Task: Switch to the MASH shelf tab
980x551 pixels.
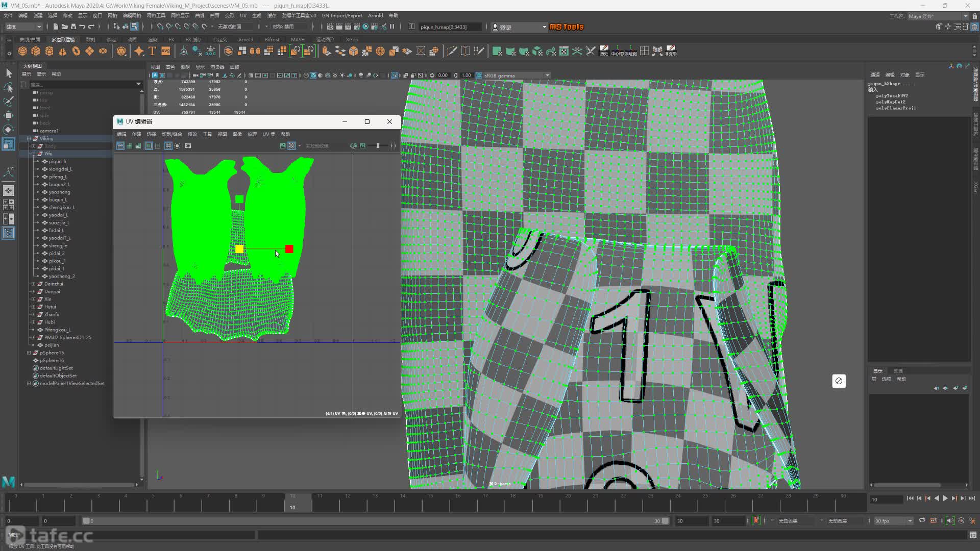Action: [x=298, y=39]
